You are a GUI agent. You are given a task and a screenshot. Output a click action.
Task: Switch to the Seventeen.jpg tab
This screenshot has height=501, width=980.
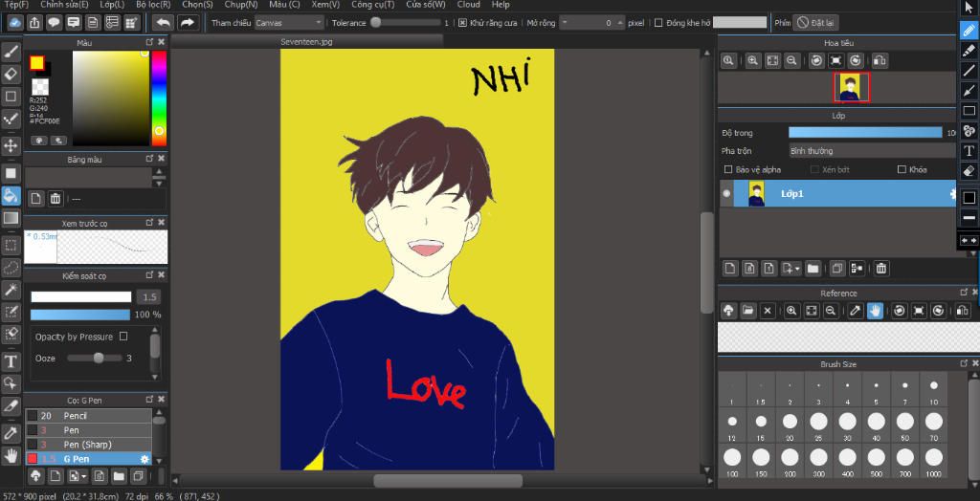pos(307,41)
